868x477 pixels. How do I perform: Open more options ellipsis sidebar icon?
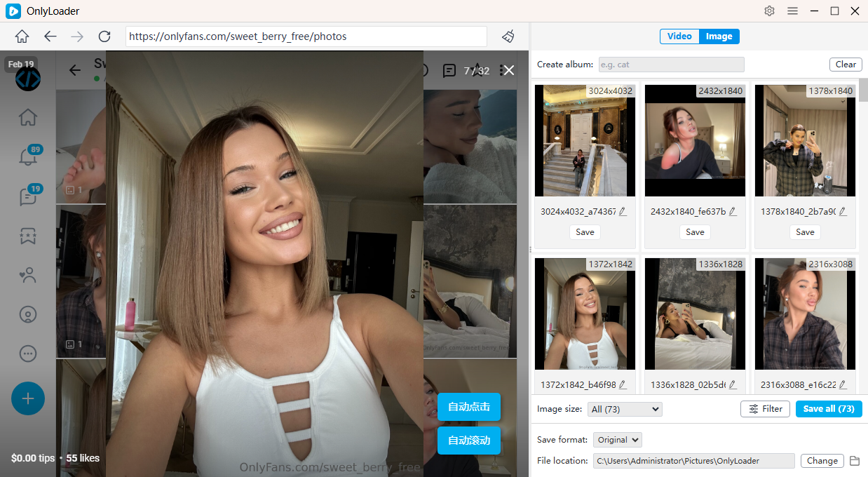[28, 354]
